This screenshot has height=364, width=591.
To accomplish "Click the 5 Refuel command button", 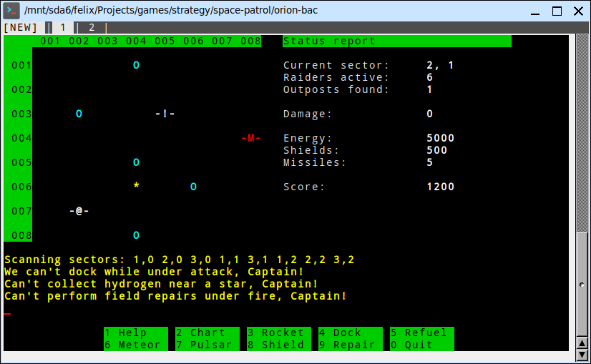I will point(422,333).
